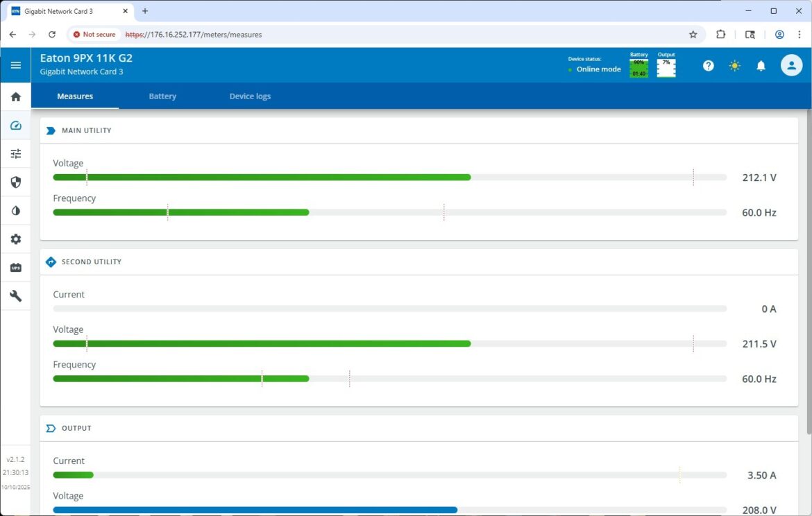Click the help question mark icon

708,66
